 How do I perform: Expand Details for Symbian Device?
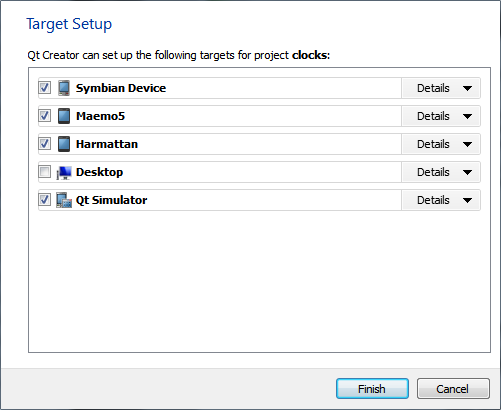pyautogui.click(x=441, y=88)
